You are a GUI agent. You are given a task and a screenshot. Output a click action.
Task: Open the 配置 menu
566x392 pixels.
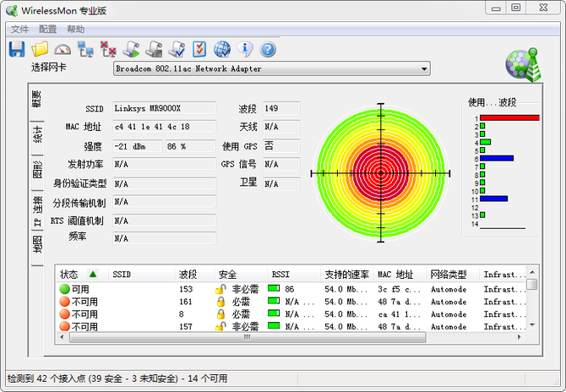(x=47, y=29)
